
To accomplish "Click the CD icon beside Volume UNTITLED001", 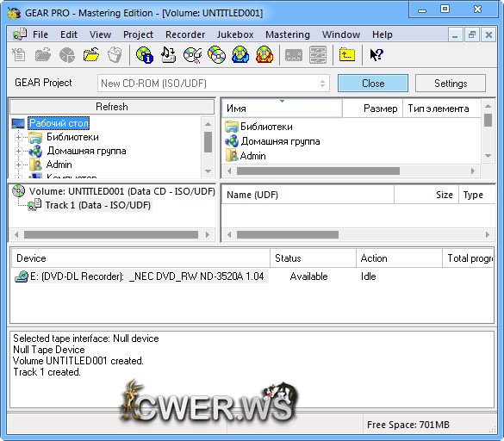I will (19, 191).
